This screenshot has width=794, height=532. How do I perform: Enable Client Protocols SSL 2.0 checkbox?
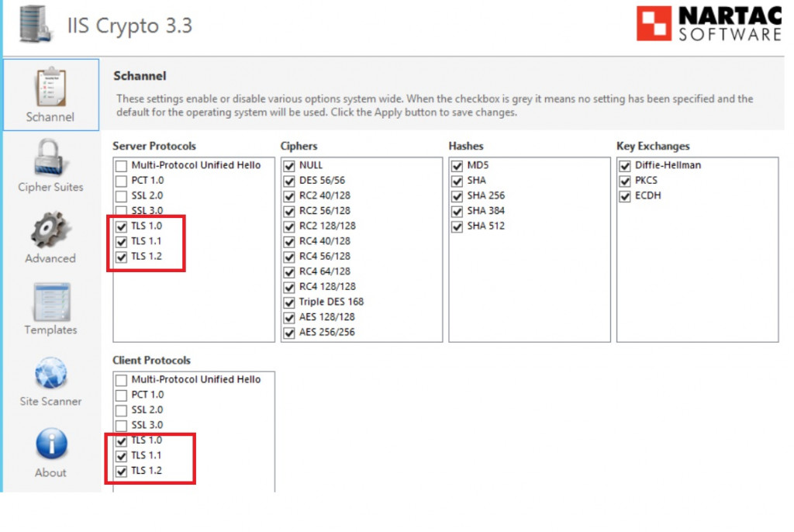click(x=121, y=410)
